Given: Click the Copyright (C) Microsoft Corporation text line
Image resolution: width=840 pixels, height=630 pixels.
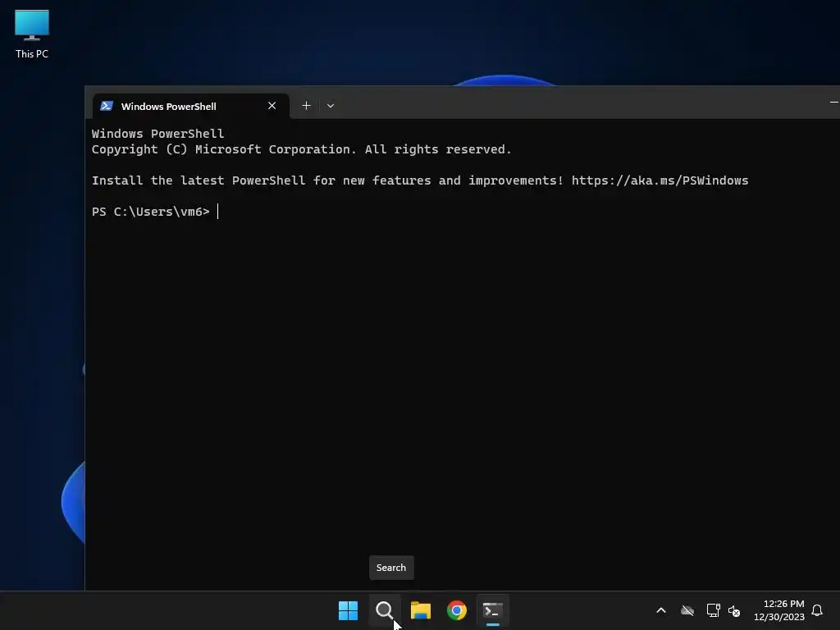Looking at the screenshot, I should coord(302,149).
